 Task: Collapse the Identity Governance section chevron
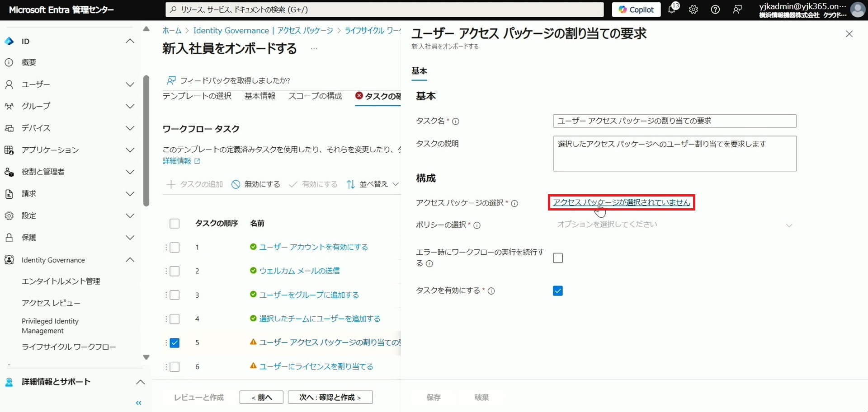click(130, 260)
